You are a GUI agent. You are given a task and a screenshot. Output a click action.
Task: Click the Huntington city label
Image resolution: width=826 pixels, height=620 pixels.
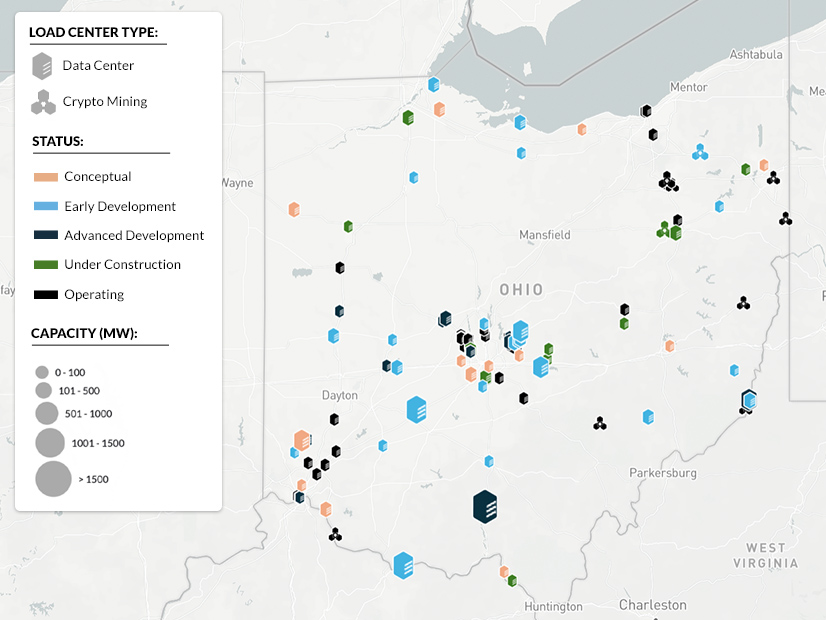click(553, 607)
